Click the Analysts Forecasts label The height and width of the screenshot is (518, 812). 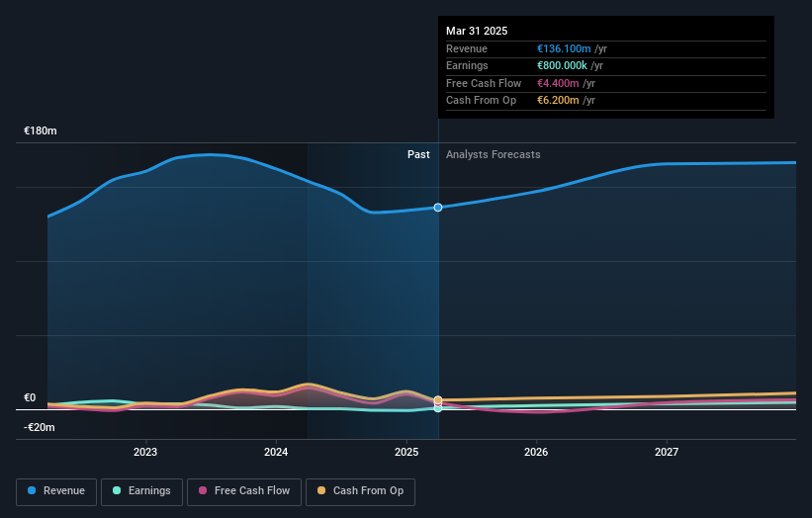(x=493, y=154)
